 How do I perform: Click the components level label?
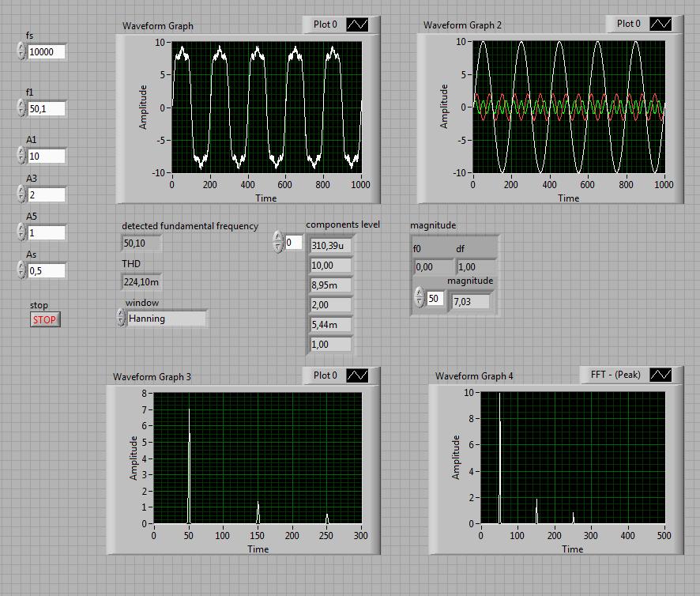342,224
